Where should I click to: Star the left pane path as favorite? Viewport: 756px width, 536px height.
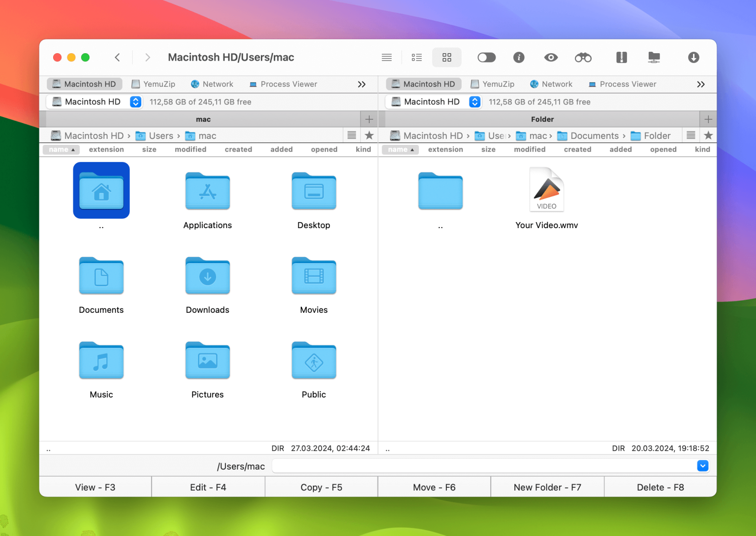pos(369,135)
